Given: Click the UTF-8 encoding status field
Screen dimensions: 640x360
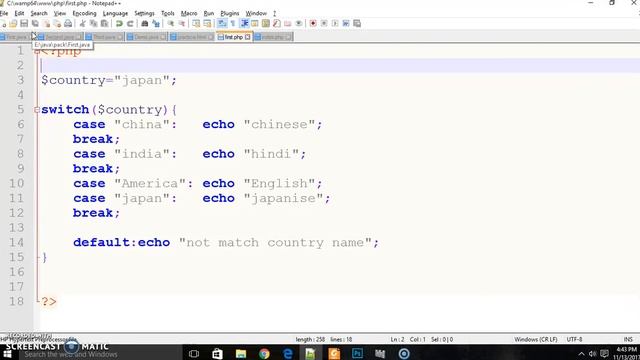Looking at the screenshot, I should pyautogui.click(x=574, y=340).
